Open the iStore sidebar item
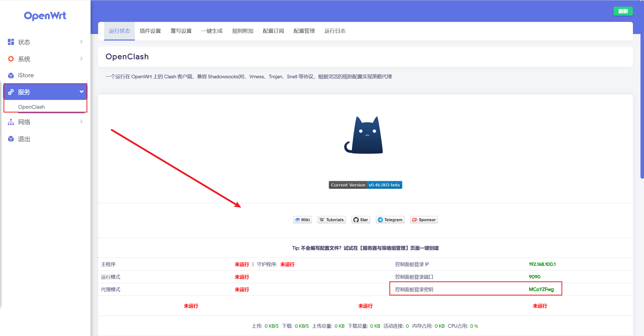Screen dimensions: 644x336 tap(45, 75)
